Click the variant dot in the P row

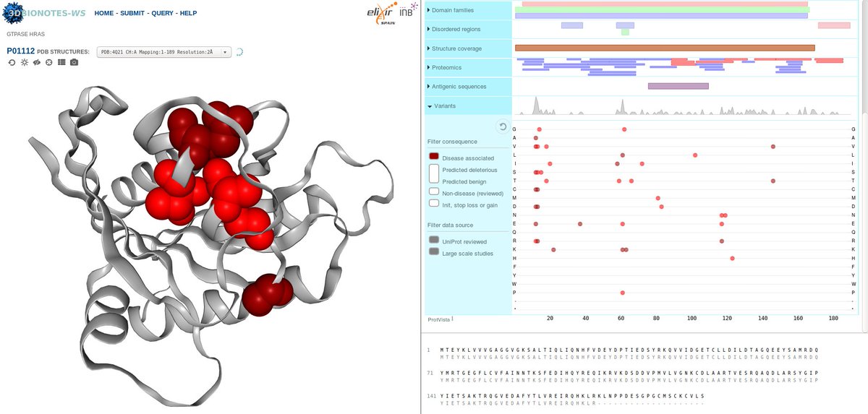coord(623,293)
